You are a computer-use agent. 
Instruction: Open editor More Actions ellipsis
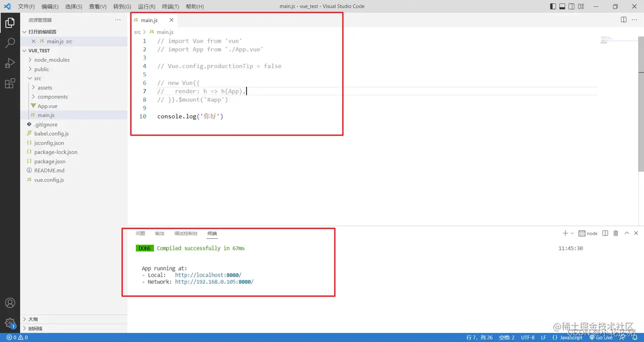pyautogui.click(x=635, y=20)
